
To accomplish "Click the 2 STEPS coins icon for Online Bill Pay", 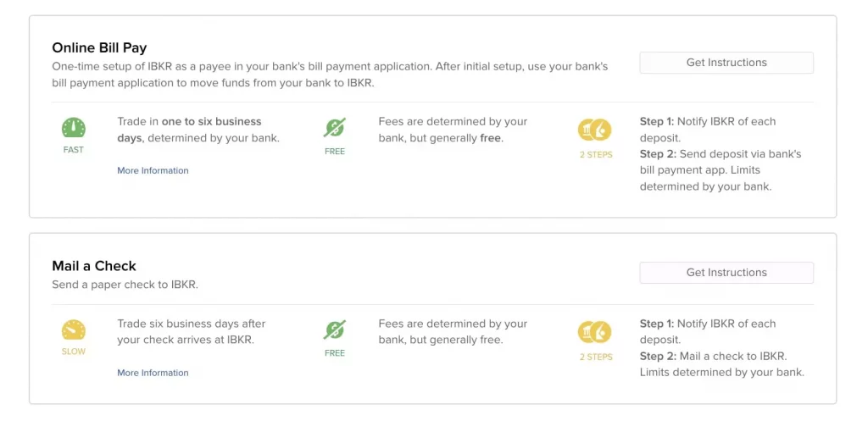I will (594, 130).
